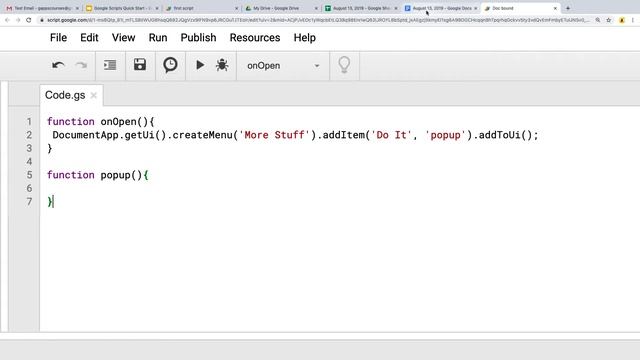Click 'function popup(){' on line 5
Screen dimensions: 640x360
(98, 175)
